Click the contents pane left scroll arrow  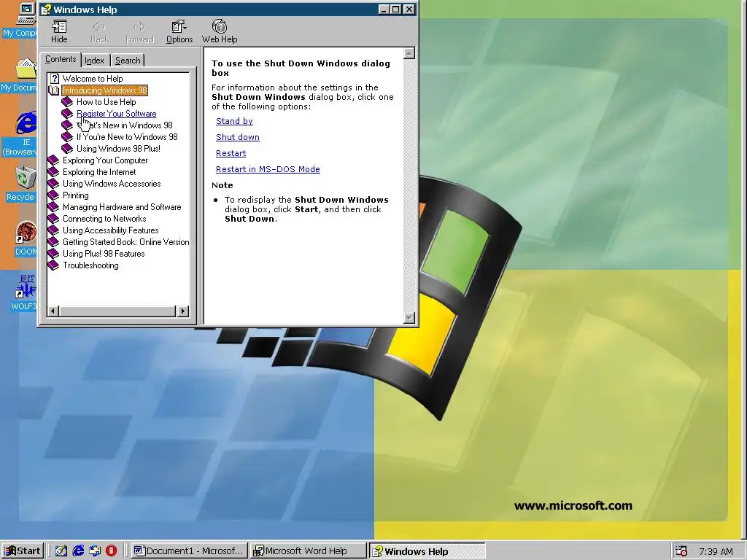[53, 311]
